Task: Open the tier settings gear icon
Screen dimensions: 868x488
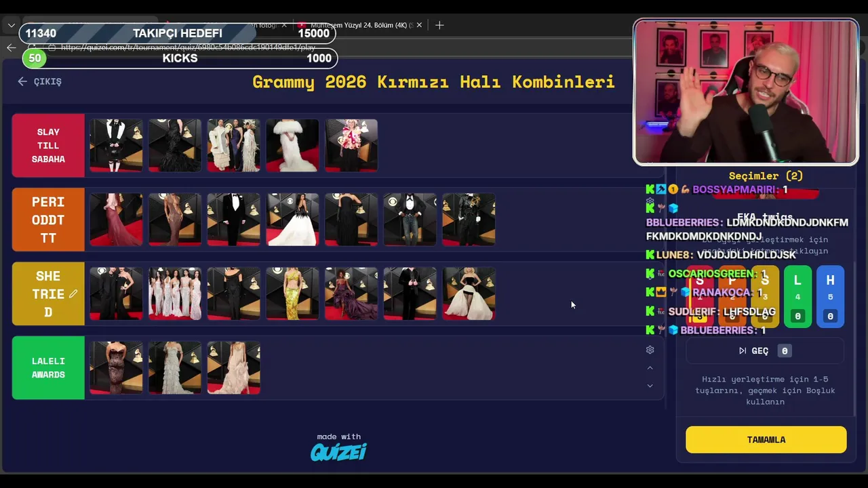Action: pos(650,350)
